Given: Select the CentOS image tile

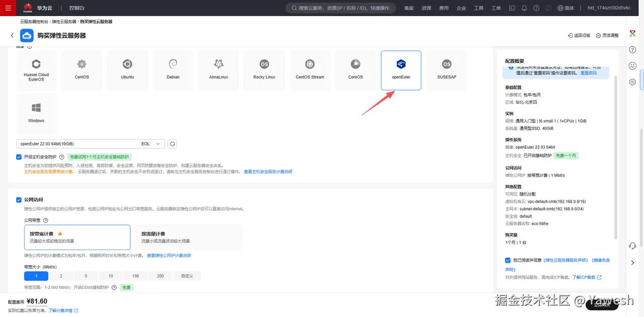Looking at the screenshot, I should coord(82,70).
